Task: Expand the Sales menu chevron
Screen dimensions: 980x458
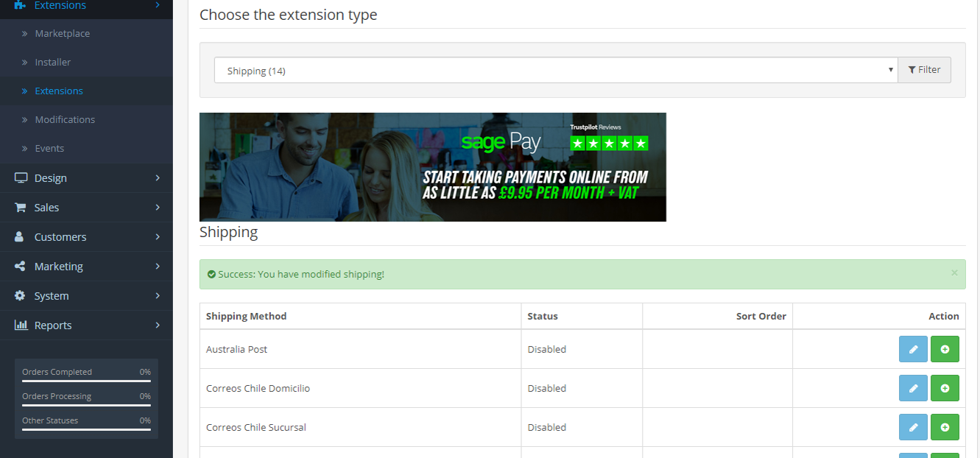Action: click(x=158, y=208)
